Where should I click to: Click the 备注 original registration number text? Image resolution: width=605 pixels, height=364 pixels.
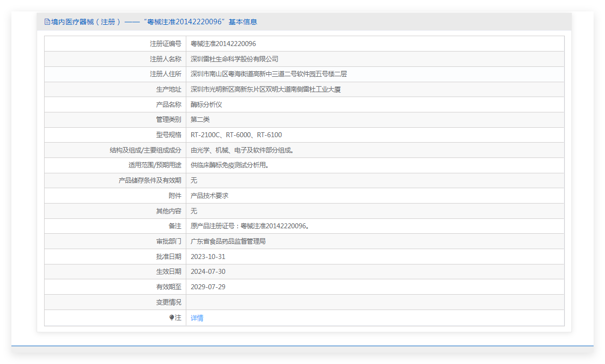(x=250, y=226)
